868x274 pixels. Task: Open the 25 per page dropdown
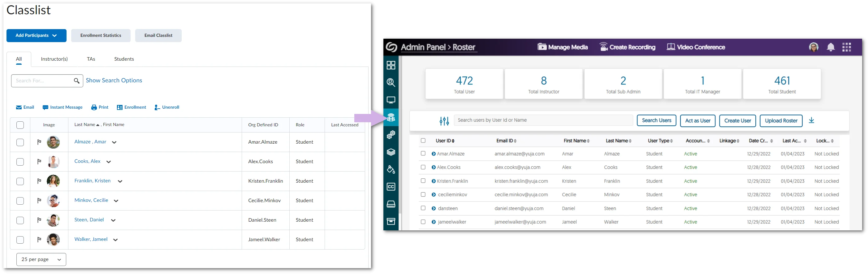point(41,259)
